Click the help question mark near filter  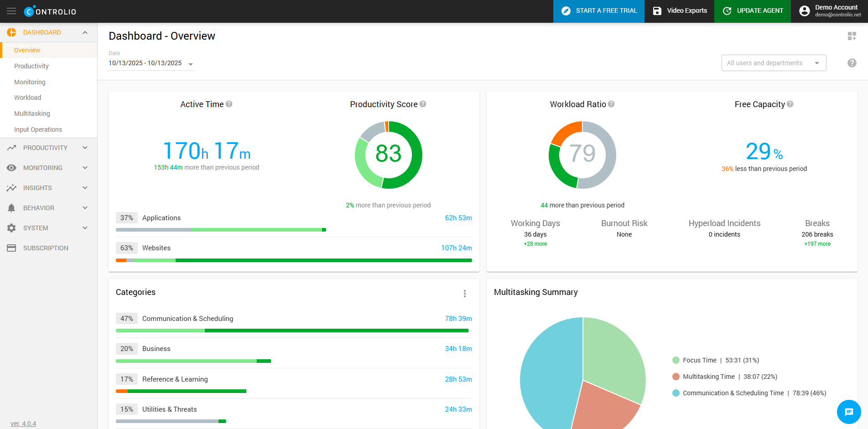coord(852,63)
